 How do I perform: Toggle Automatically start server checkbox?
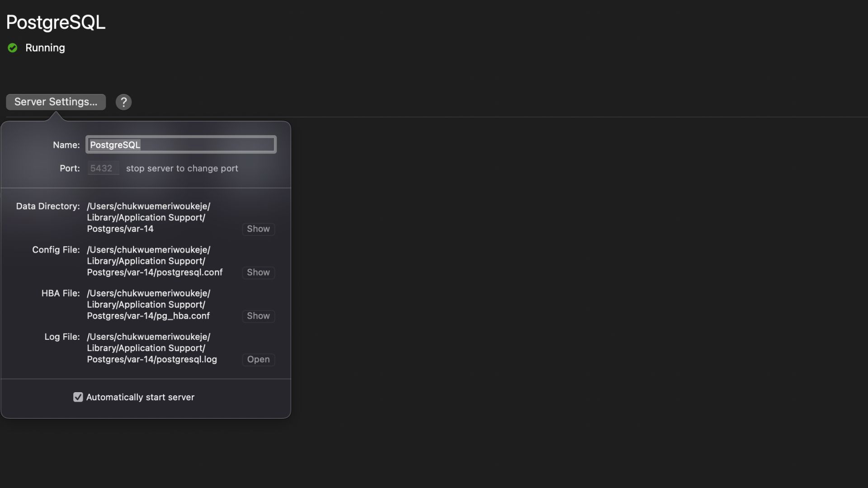point(77,396)
